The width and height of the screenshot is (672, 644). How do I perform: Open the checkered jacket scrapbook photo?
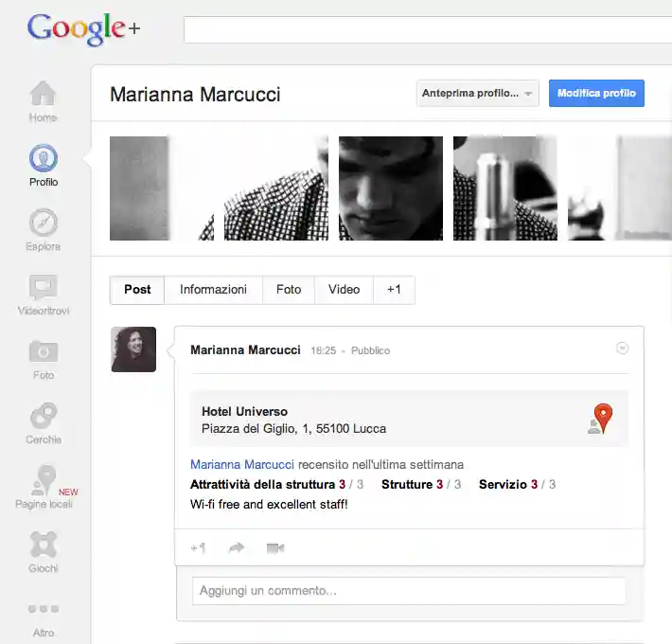click(x=276, y=188)
